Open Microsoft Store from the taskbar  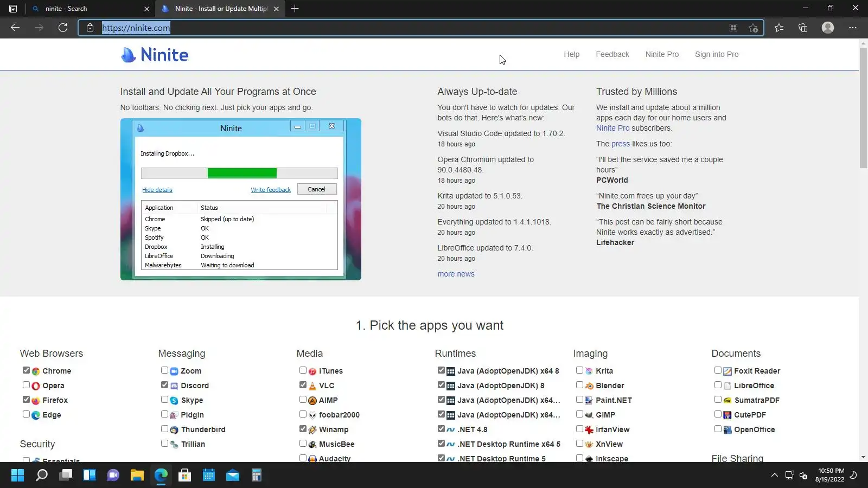click(184, 476)
